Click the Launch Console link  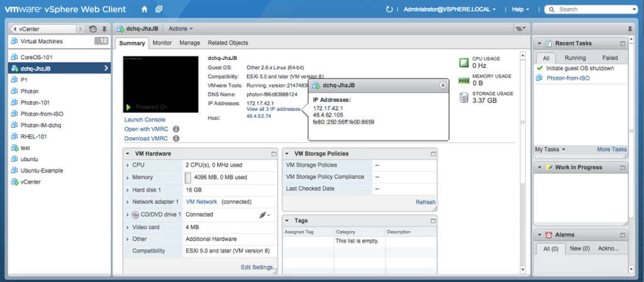pyautogui.click(x=145, y=120)
